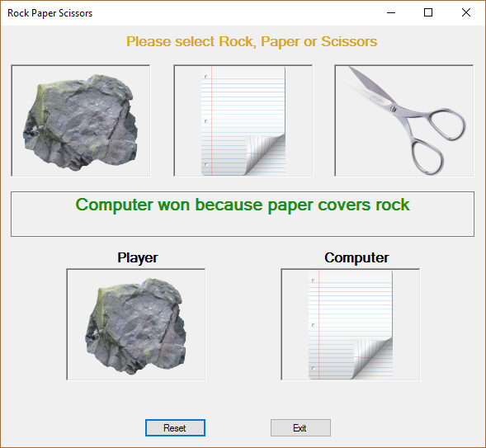Viewport: 486px width, 448px height.
Task: Click the 'Please select Rock, Paper or Scissors' heading
Action: click(252, 41)
